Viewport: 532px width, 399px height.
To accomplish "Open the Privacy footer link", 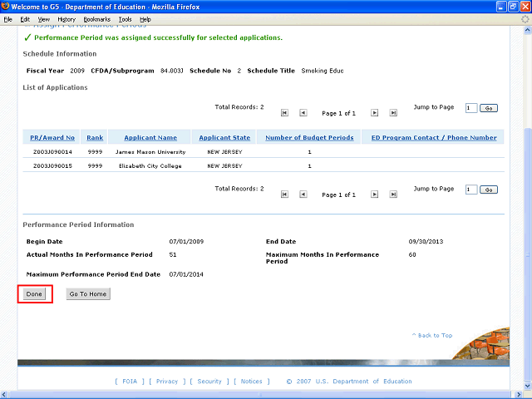I will tap(167, 382).
